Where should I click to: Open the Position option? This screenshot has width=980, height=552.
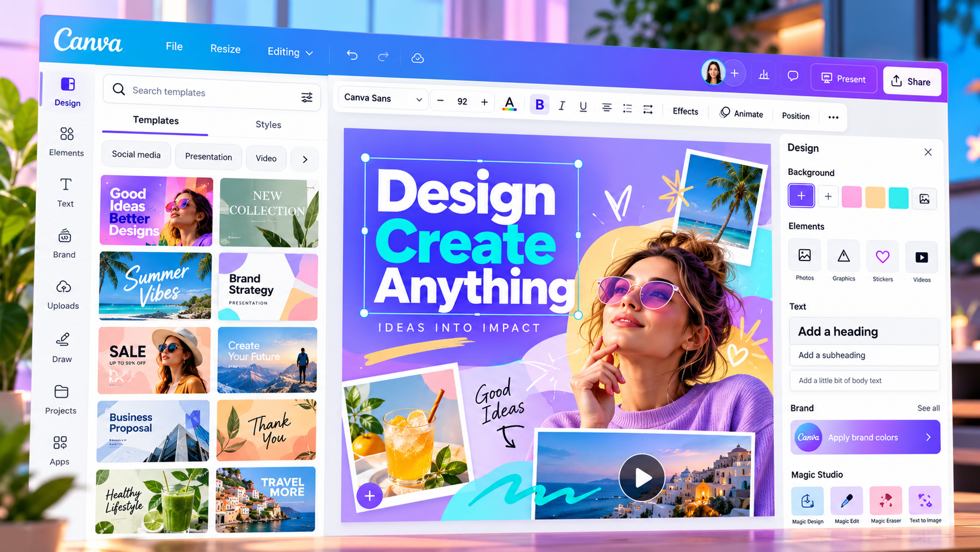[x=795, y=116]
